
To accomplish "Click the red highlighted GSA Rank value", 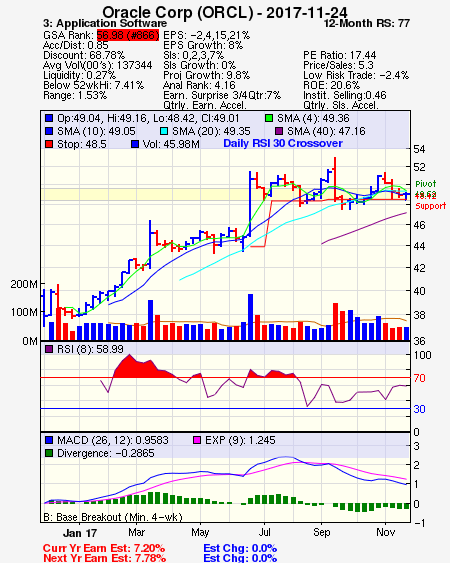I will tap(128, 35).
